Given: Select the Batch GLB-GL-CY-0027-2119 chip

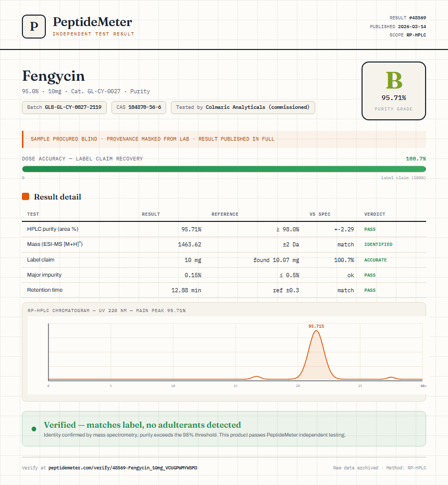Looking at the screenshot, I should coord(65,107).
